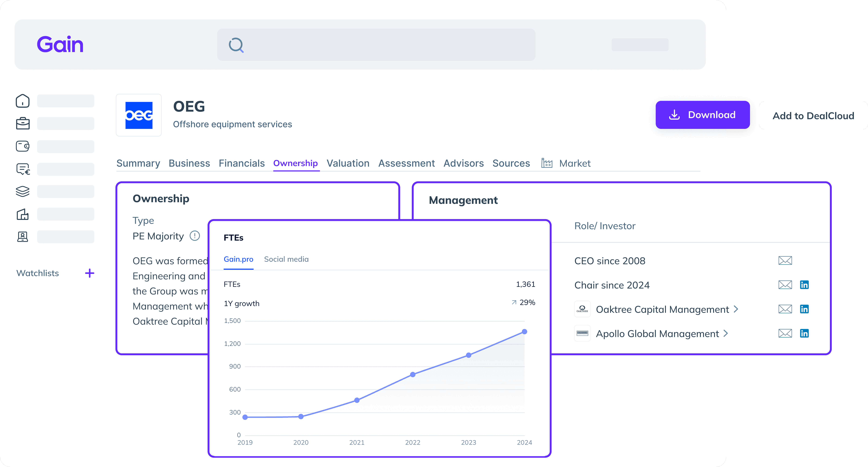The width and height of the screenshot is (868, 467).
Task: Click the home icon in sidebar
Action: tap(23, 101)
